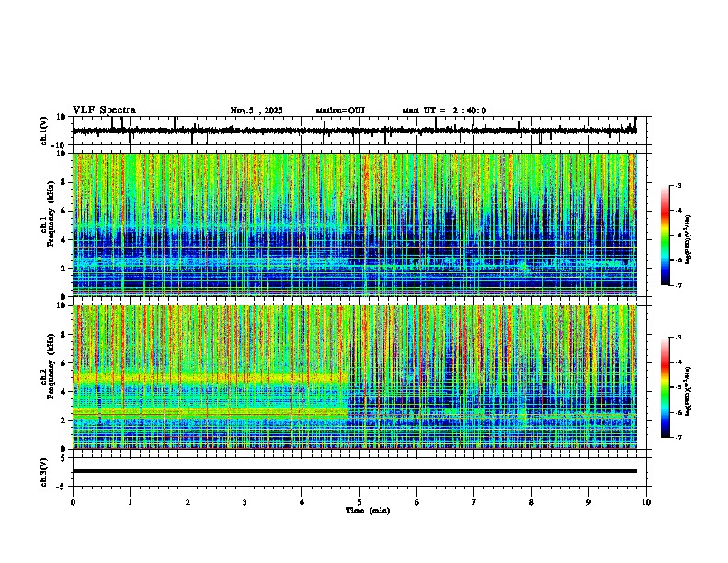Click the "6" kHz tick on ch.1 spectrogram
The height and width of the screenshot is (563, 728).
[65, 211]
